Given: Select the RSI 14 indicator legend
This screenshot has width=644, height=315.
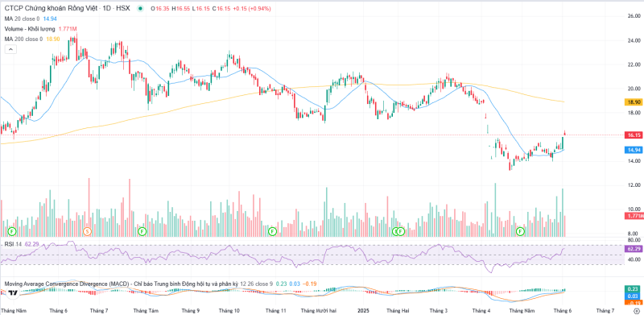Looking at the screenshot, I should pyautogui.click(x=13, y=244).
